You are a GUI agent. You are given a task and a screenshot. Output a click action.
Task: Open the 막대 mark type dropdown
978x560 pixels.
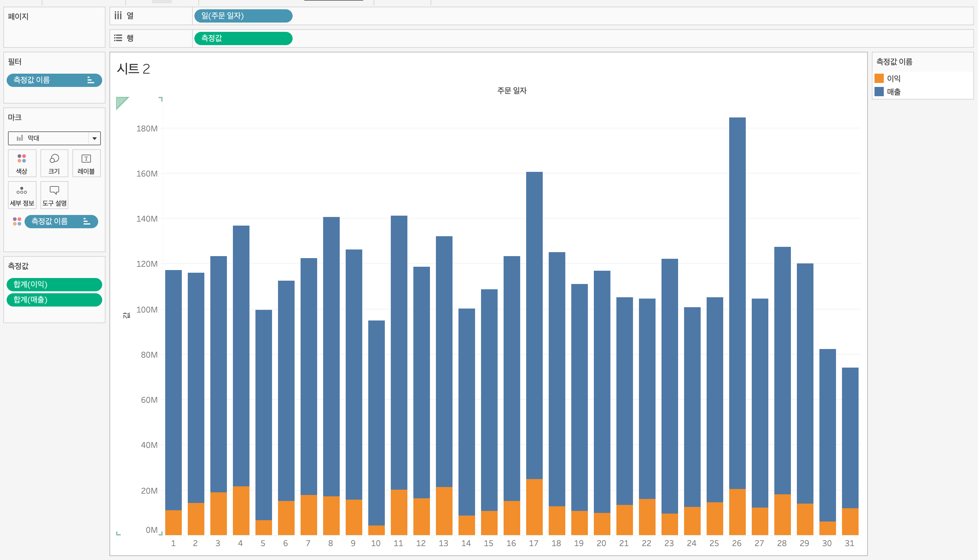(x=94, y=138)
